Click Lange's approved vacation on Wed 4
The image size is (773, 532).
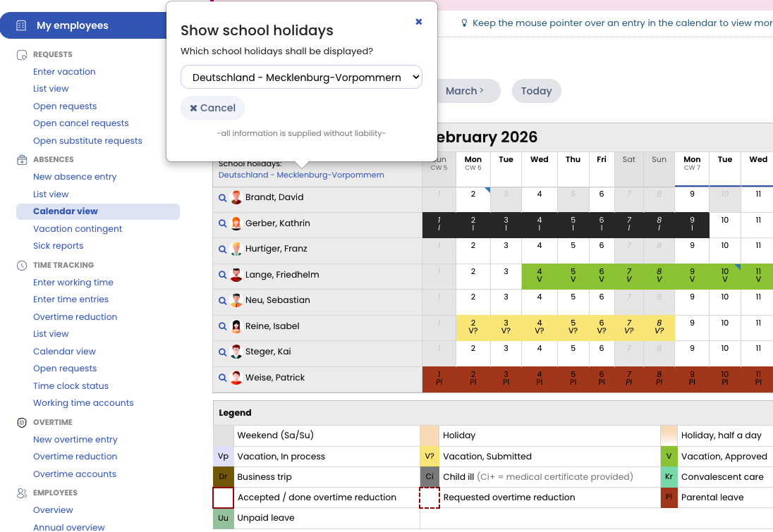(539, 275)
